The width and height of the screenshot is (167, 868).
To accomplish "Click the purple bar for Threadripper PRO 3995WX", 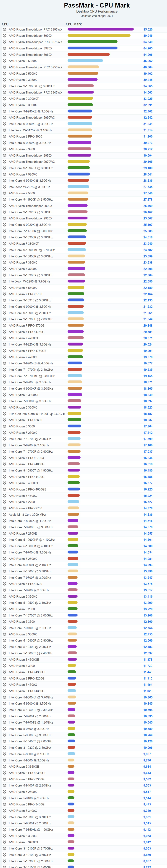I will pos(100,29).
